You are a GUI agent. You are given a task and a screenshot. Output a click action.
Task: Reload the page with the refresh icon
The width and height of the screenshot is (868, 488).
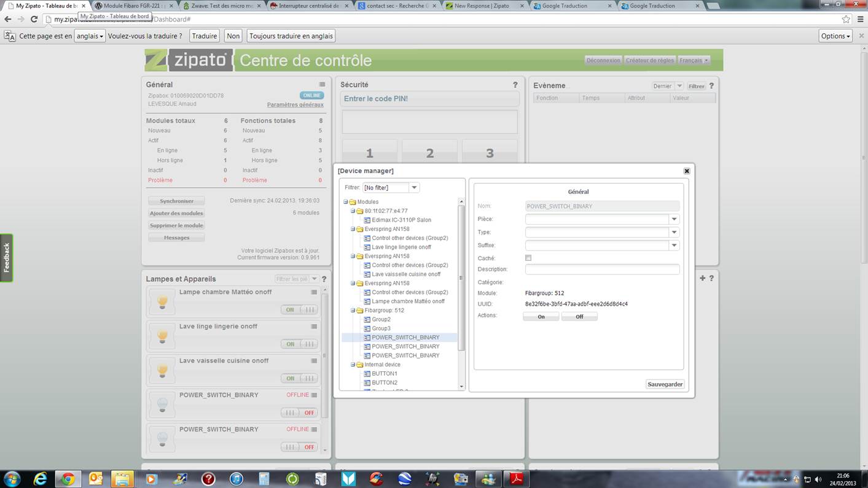coord(34,19)
